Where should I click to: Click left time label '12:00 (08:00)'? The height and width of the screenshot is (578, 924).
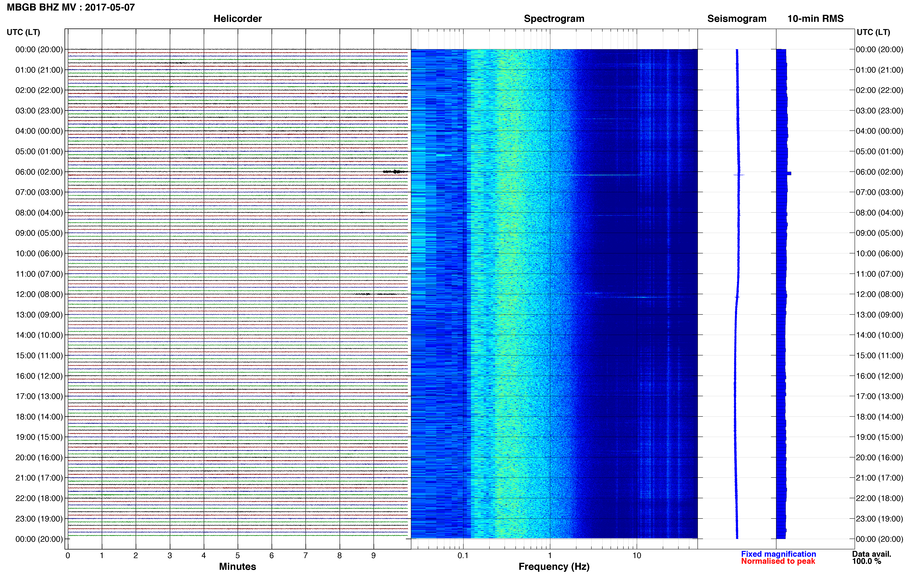click(x=39, y=294)
